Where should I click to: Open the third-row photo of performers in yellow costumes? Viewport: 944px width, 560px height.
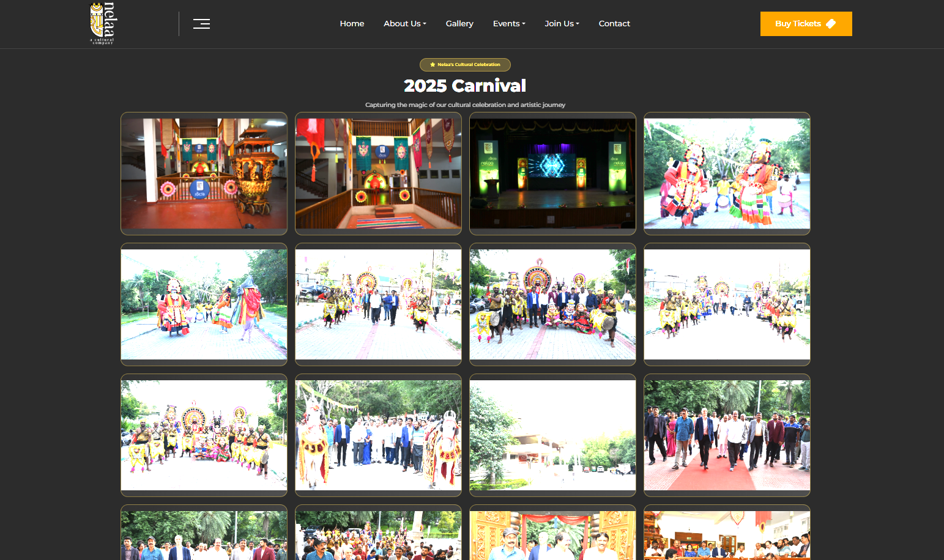(x=204, y=435)
